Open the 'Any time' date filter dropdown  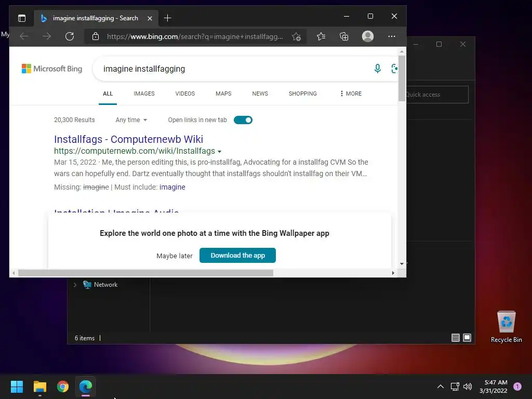tap(131, 120)
